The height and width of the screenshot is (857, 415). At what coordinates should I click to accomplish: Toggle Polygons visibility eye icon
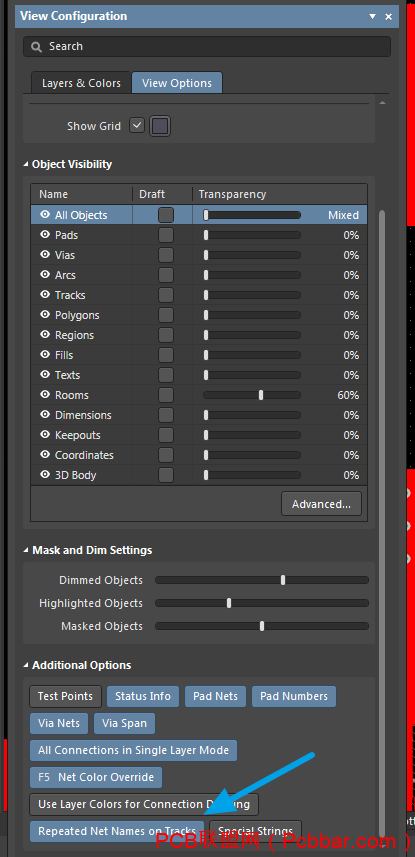coord(45,315)
